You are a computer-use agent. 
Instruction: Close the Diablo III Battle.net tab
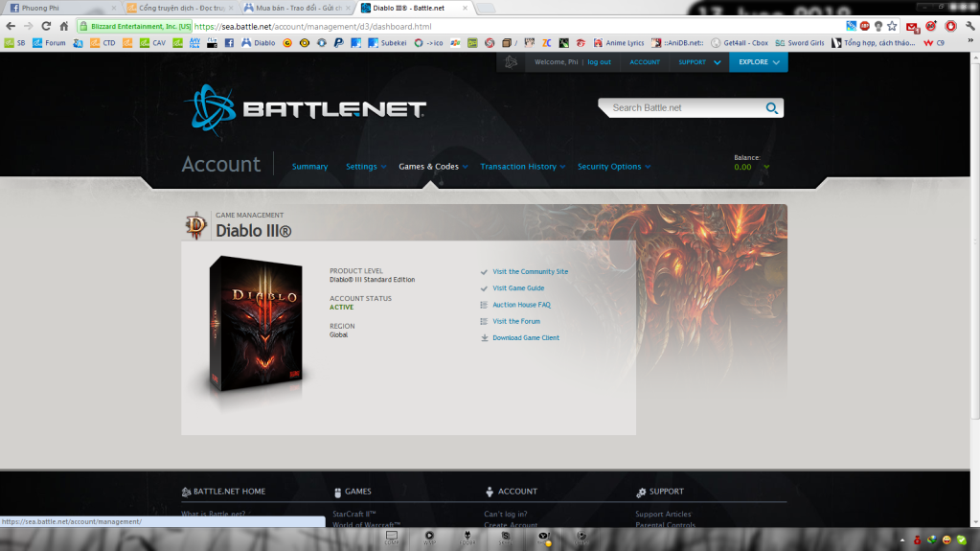(465, 8)
